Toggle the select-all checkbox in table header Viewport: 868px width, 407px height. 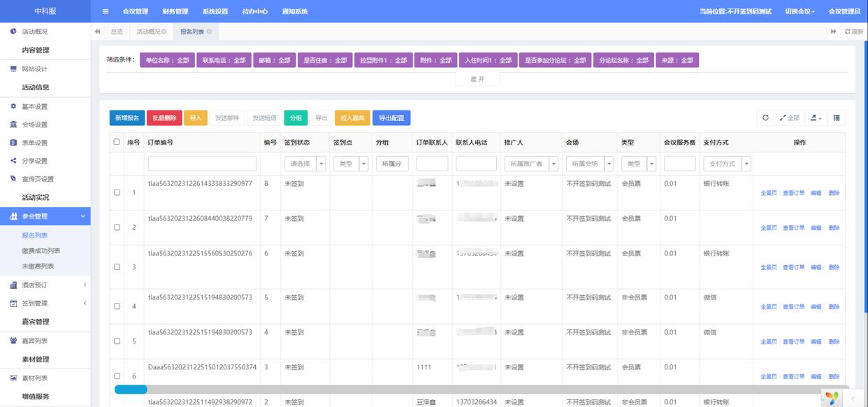click(x=117, y=142)
